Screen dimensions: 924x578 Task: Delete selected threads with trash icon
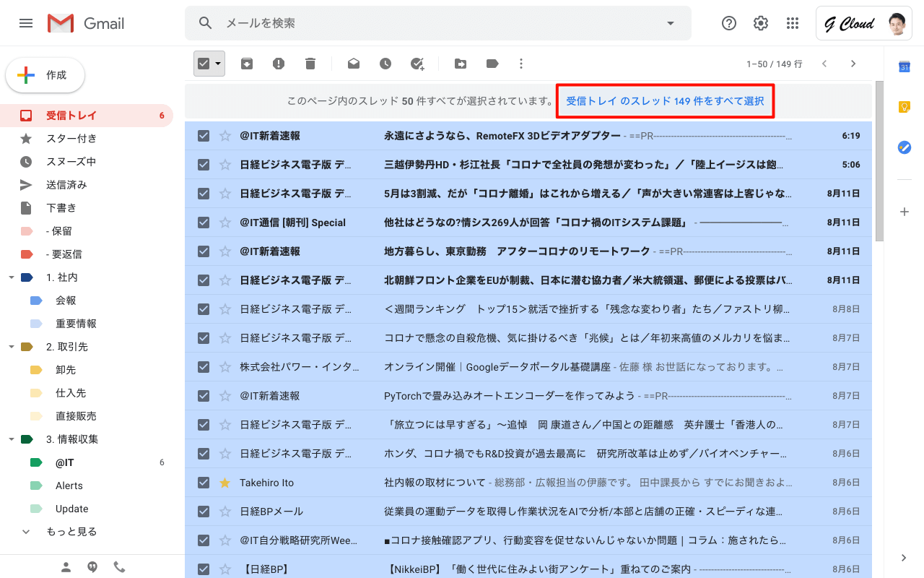click(x=310, y=64)
